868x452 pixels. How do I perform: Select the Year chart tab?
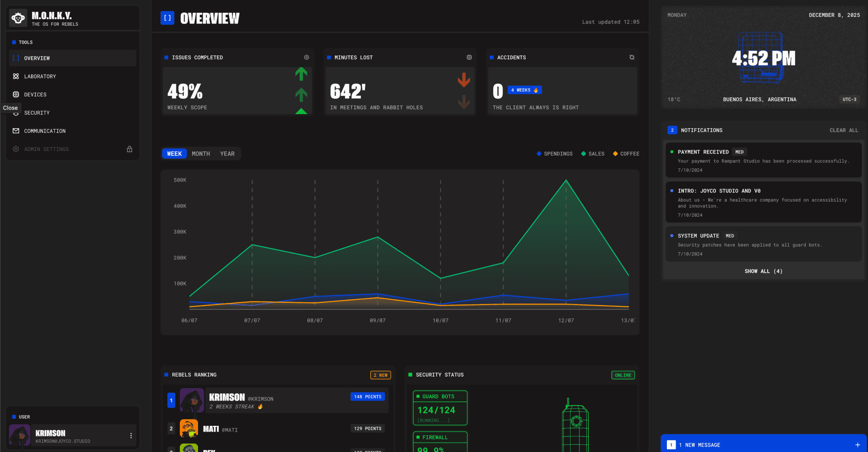[227, 154]
